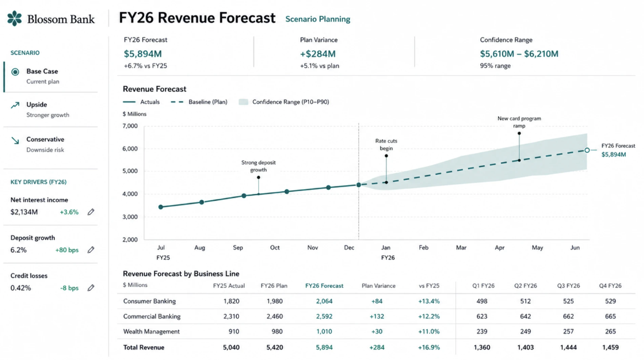
Task: Click the $2,134M net interest income value
Action: coord(24,212)
